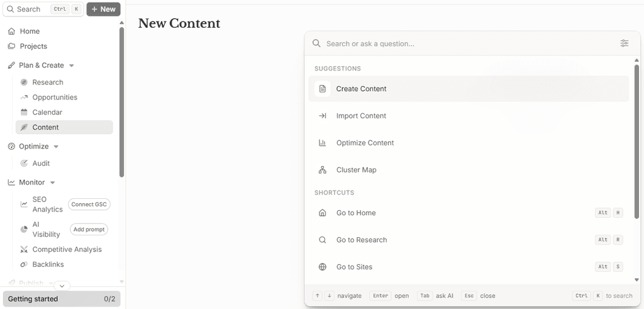
Task: Click the 0/2 progress counter
Action: click(x=109, y=299)
